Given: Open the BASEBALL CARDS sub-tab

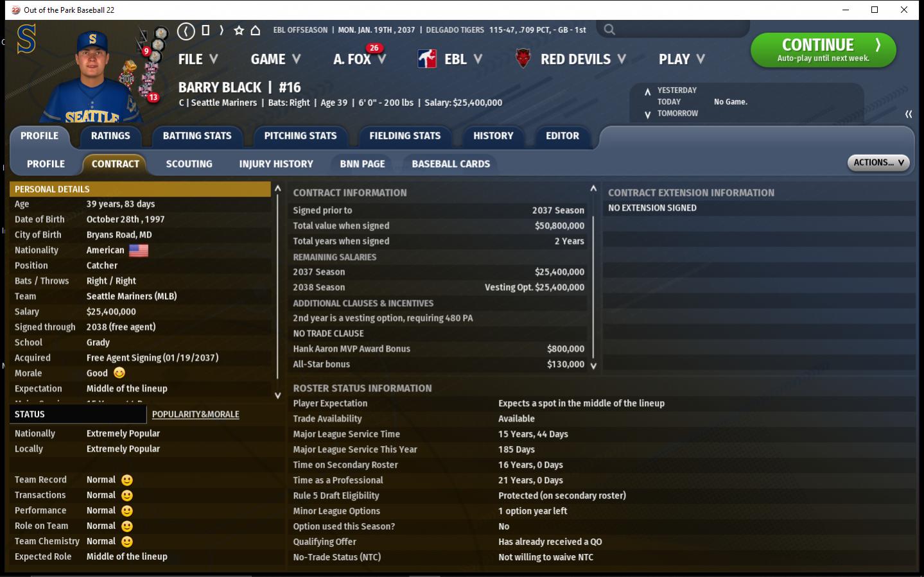Looking at the screenshot, I should tap(451, 164).
